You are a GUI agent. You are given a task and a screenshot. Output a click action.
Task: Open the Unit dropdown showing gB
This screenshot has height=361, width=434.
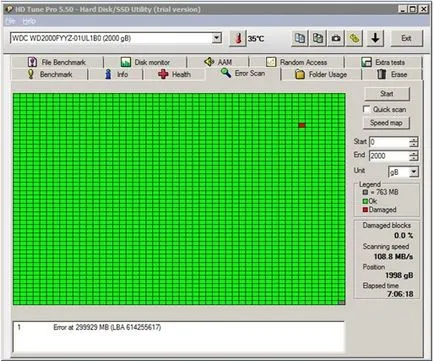tap(414, 172)
